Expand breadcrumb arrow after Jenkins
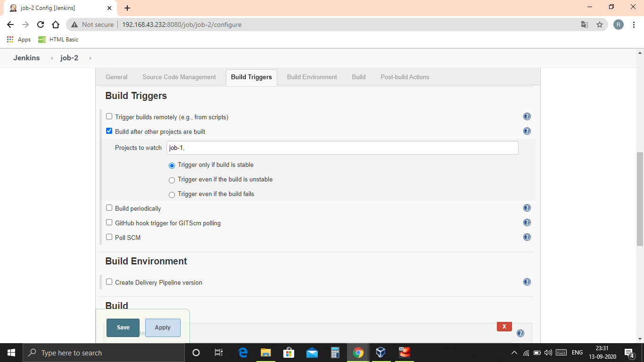This screenshot has width=644, height=362. point(52,58)
